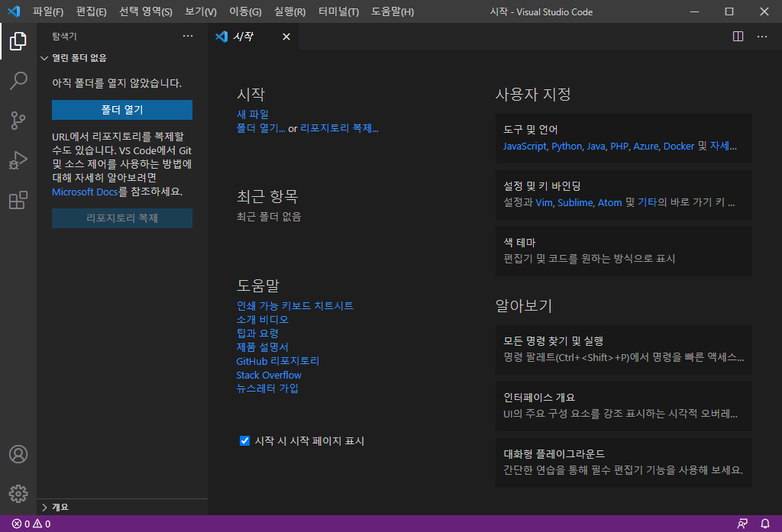Open the Explorer view in activity bar
This screenshot has width=782, height=532.
click(x=18, y=41)
